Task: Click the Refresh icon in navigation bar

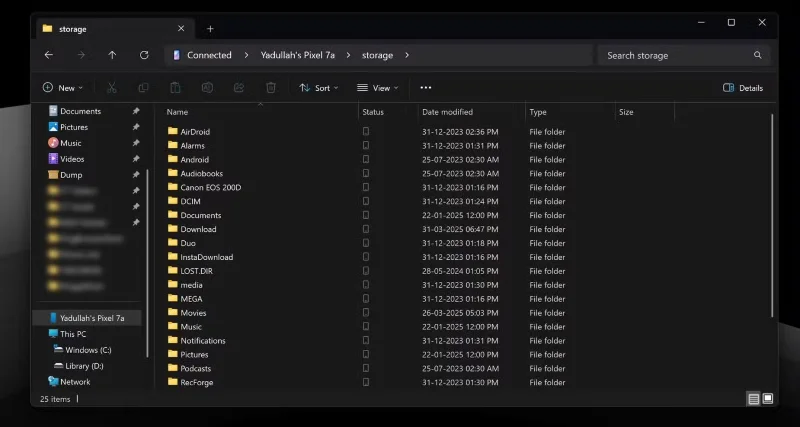Action: pos(144,55)
